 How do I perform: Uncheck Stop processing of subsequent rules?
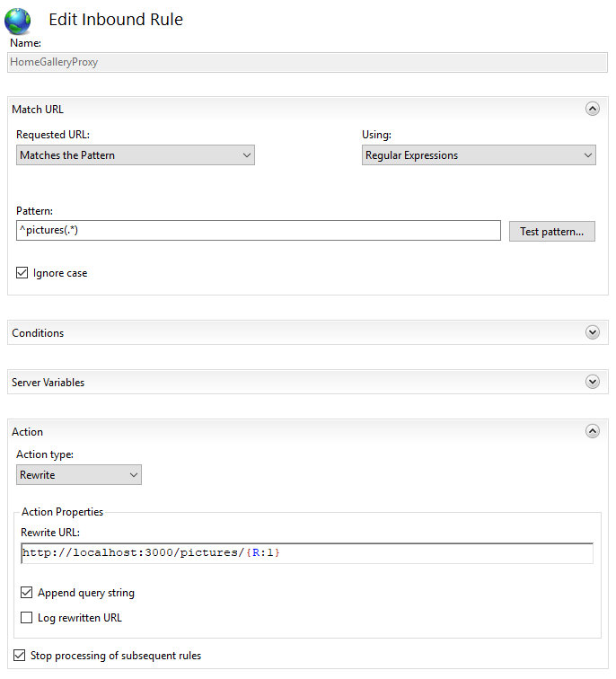(20, 656)
